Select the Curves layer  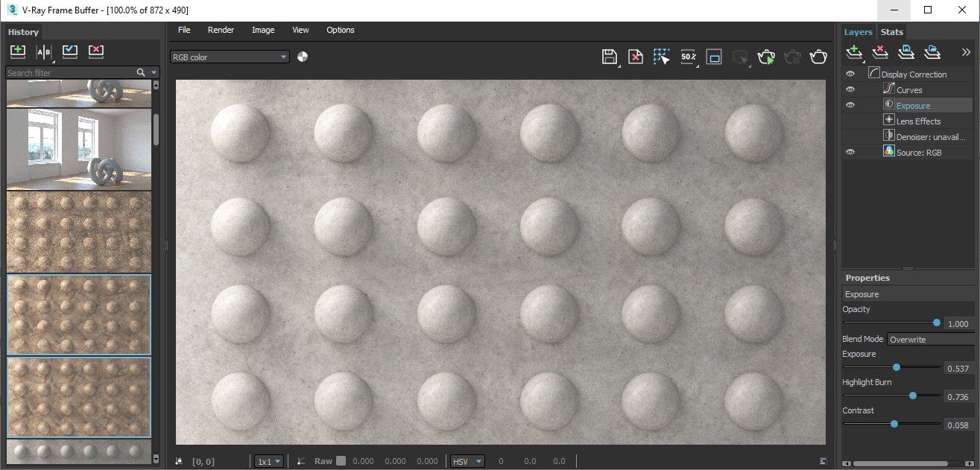point(909,90)
